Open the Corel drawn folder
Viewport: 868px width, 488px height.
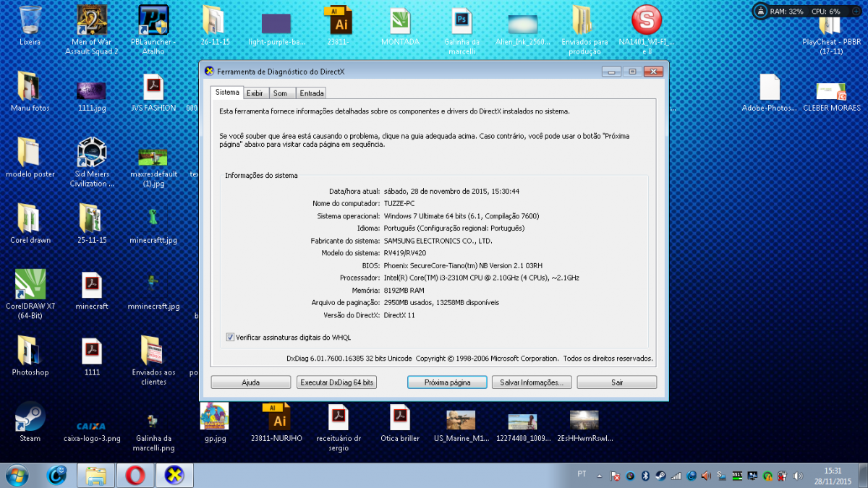point(30,223)
